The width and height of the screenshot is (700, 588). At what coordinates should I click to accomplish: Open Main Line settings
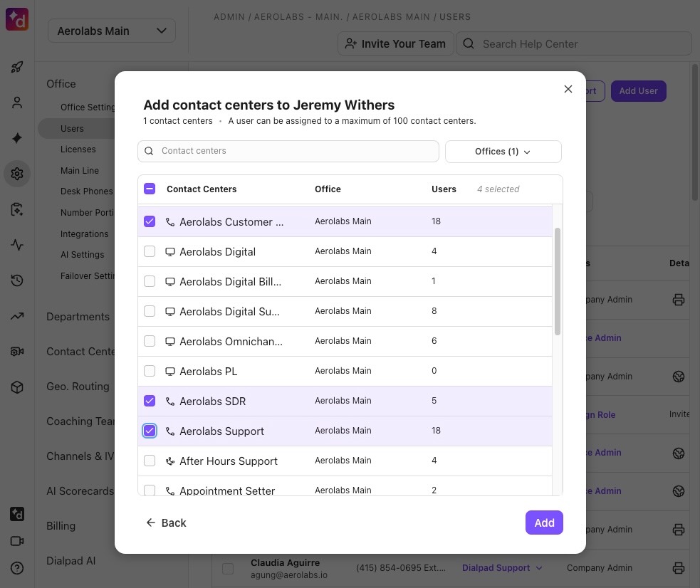tap(80, 170)
